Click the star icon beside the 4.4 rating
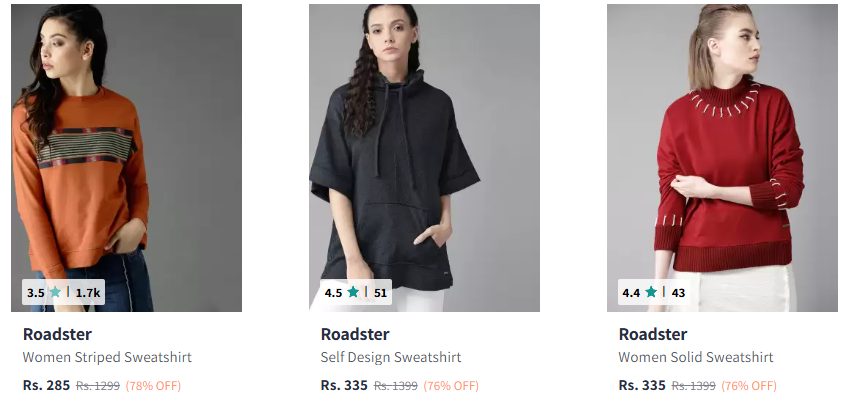This screenshot has width=859, height=409. pyautogui.click(x=651, y=292)
